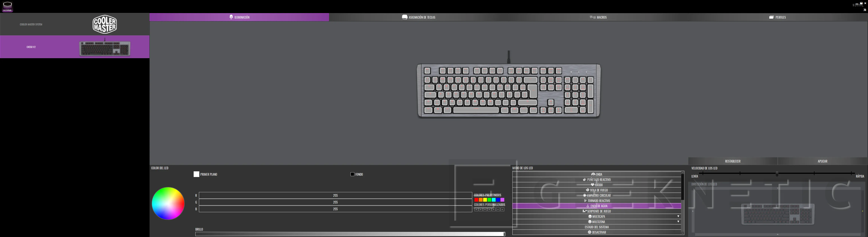Open the Macros tab
Viewport: 868px width, 237px height.
(598, 17)
